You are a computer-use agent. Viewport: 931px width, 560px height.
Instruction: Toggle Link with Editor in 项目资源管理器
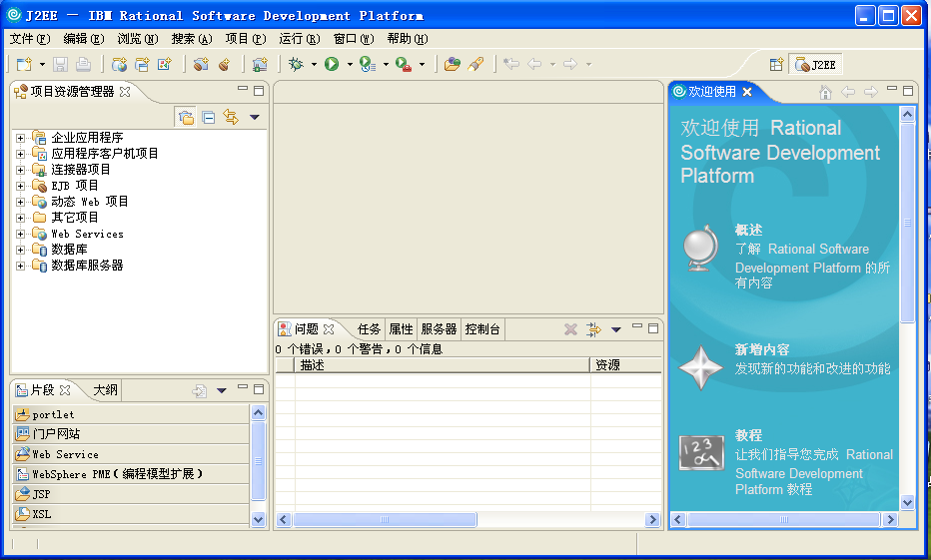click(231, 118)
